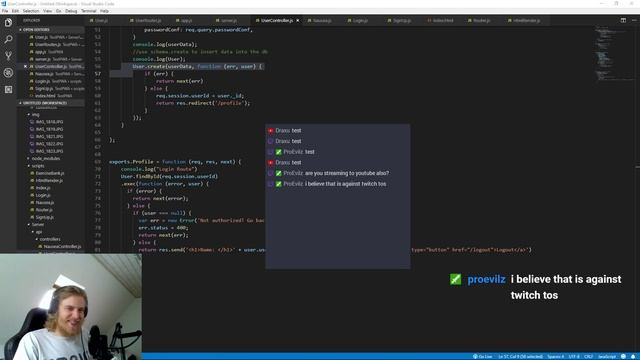Viewport: 640px width, 360px height.
Task: Click line number 57 in the gutter
Action: pyautogui.click(x=98, y=73)
